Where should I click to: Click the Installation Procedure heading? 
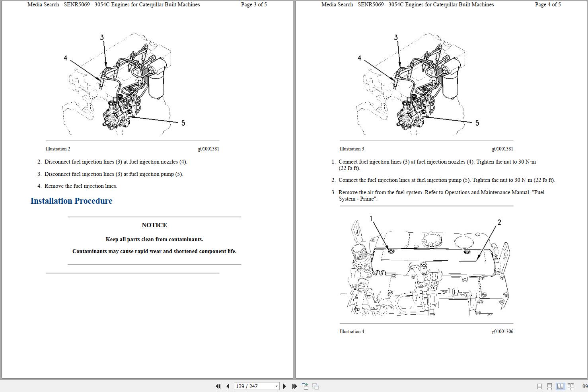pos(71,201)
